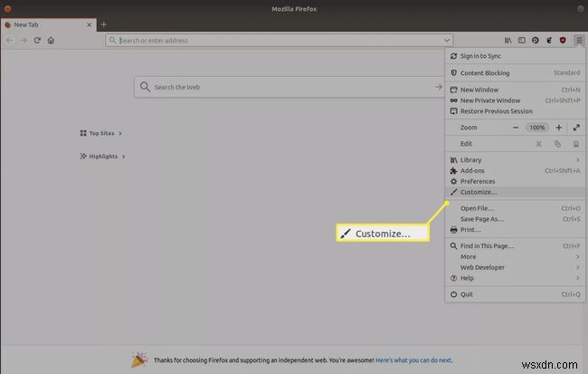The width and height of the screenshot is (588, 374).
Task: Close the New Tab tab
Action: click(89, 24)
